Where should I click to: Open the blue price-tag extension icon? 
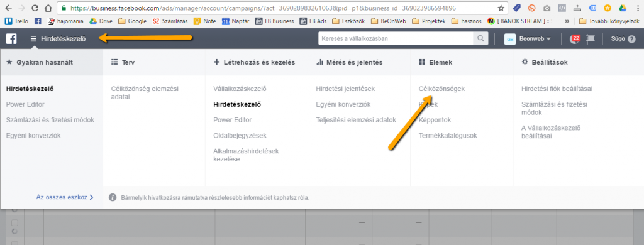(x=517, y=8)
